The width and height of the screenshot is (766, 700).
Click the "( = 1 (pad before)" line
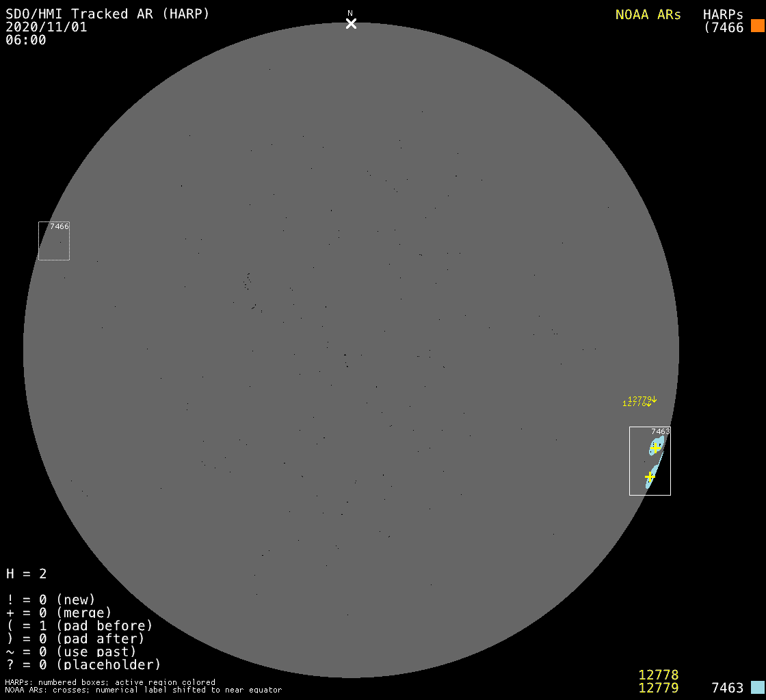[79, 625]
